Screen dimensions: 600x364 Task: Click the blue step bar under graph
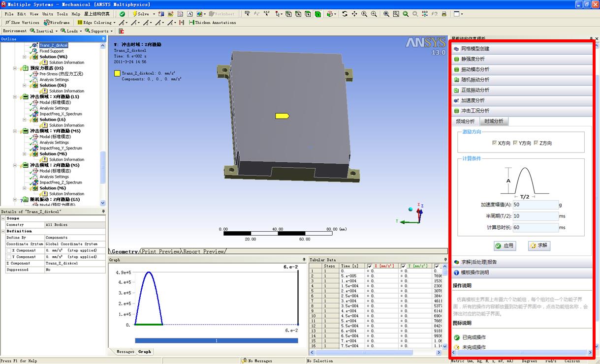216,340
